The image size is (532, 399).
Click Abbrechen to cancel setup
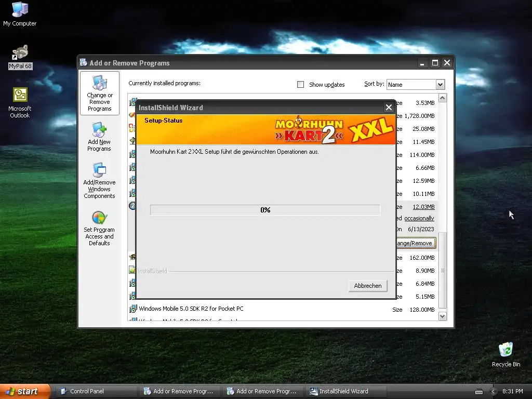(x=368, y=286)
